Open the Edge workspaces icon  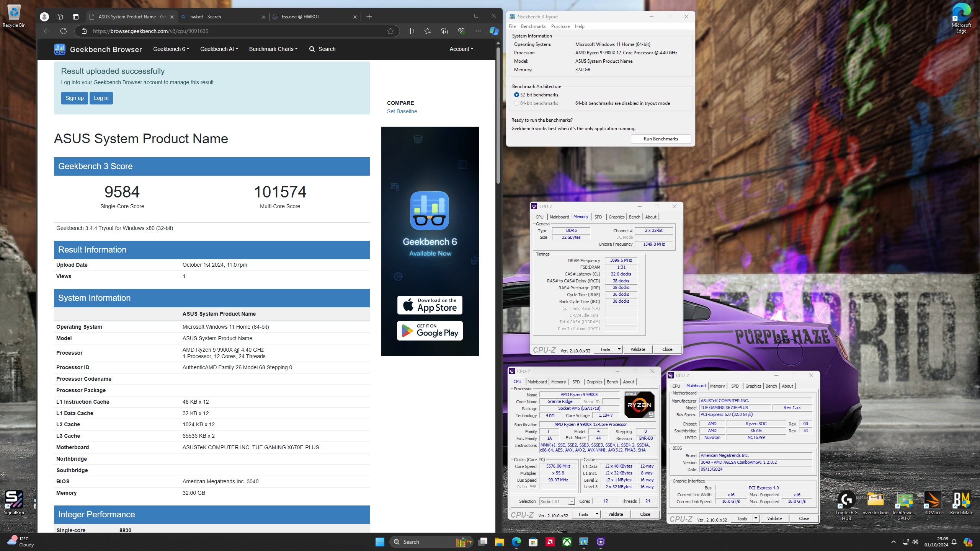pos(60,17)
